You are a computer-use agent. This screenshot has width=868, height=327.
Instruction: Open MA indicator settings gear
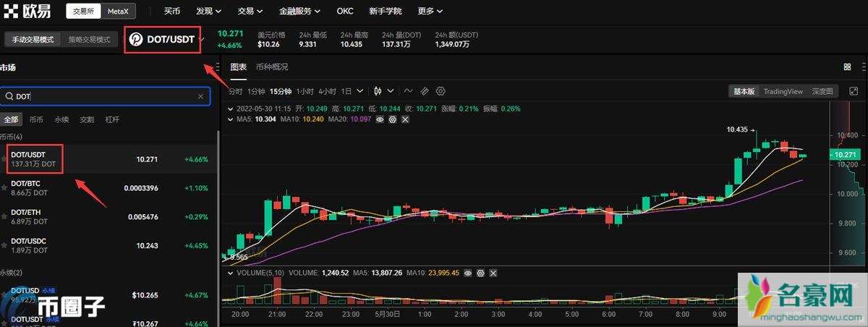coord(393,119)
